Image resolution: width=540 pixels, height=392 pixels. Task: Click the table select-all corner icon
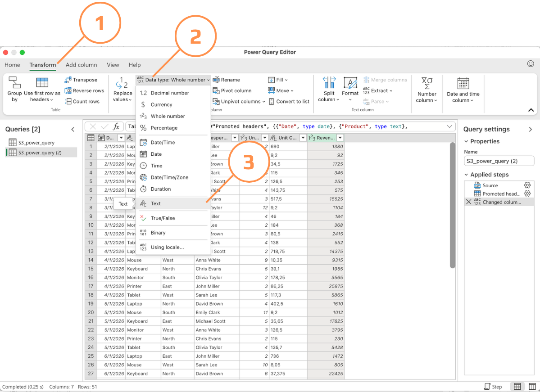[x=91, y=138]
